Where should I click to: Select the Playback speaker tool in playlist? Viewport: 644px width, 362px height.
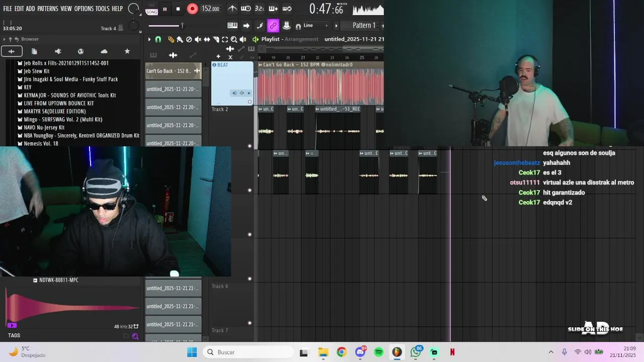243,39
